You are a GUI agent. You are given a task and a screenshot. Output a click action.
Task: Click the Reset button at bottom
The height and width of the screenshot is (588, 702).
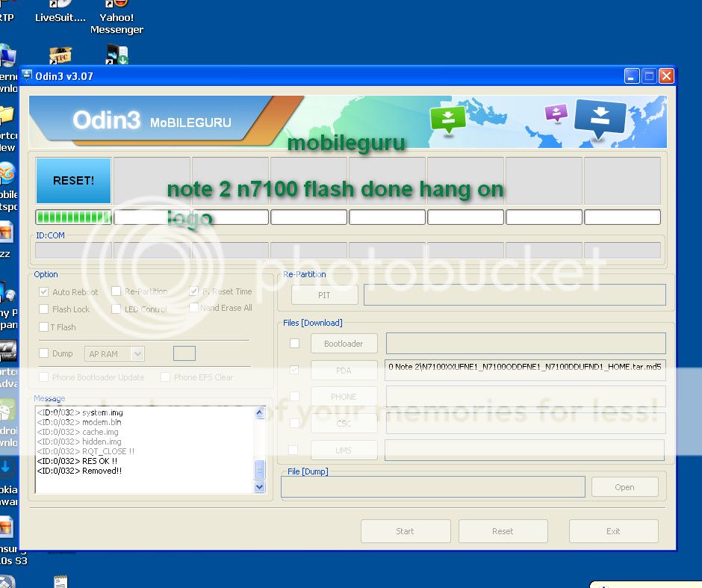[503, 531]
